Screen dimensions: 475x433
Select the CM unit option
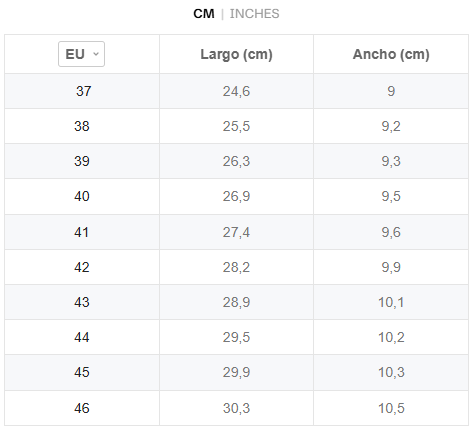(204, 14)
